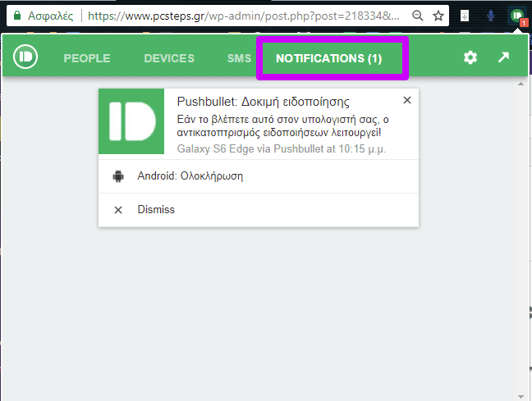Close the Pushbullet test notification card
The image size is (532, 401).
(x=407, y=100)
